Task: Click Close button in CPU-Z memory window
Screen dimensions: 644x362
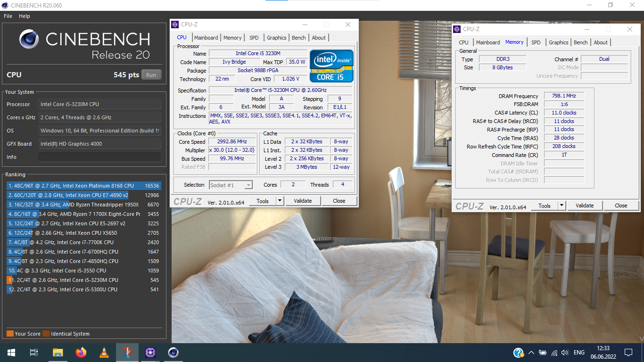Action: coord(621,206)
